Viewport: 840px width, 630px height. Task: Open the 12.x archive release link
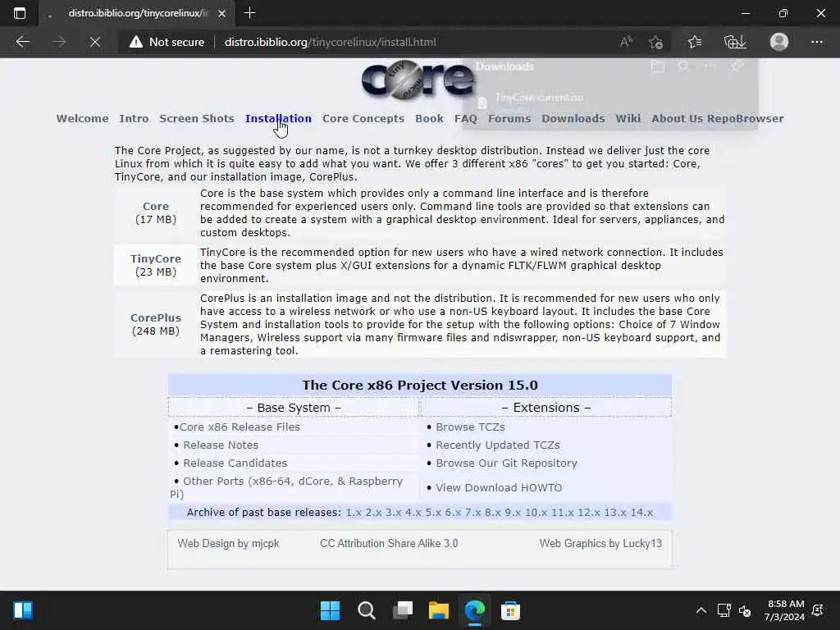(x=589, y=513)
